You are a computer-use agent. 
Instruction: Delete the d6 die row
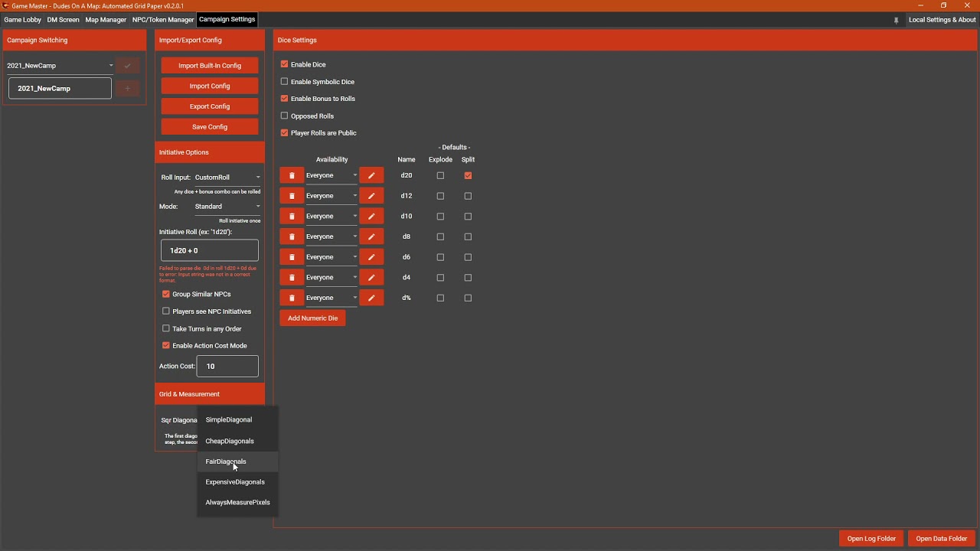coord(291,257)
